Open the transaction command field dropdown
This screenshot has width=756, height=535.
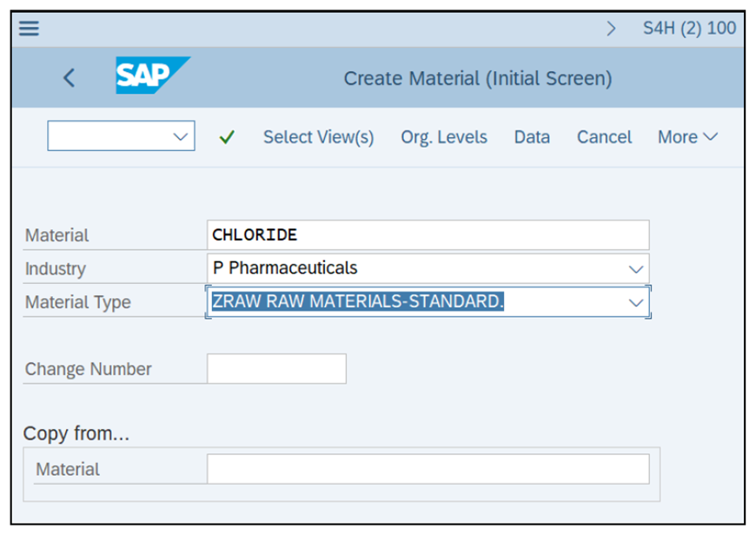pyautogui.click(x=180, y=136)
